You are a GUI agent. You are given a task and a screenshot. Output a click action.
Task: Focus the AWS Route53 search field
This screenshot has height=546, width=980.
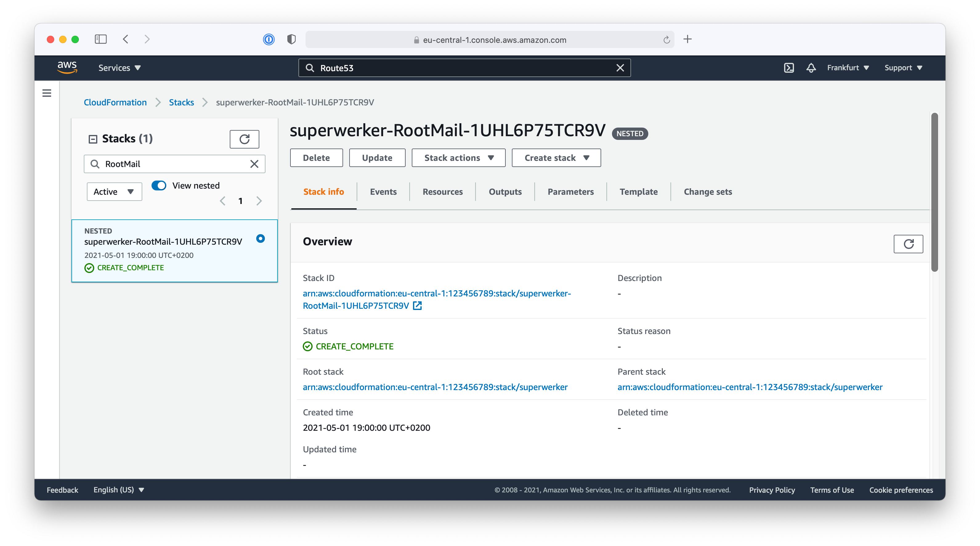pyautogui.click(x=464, y=68)
